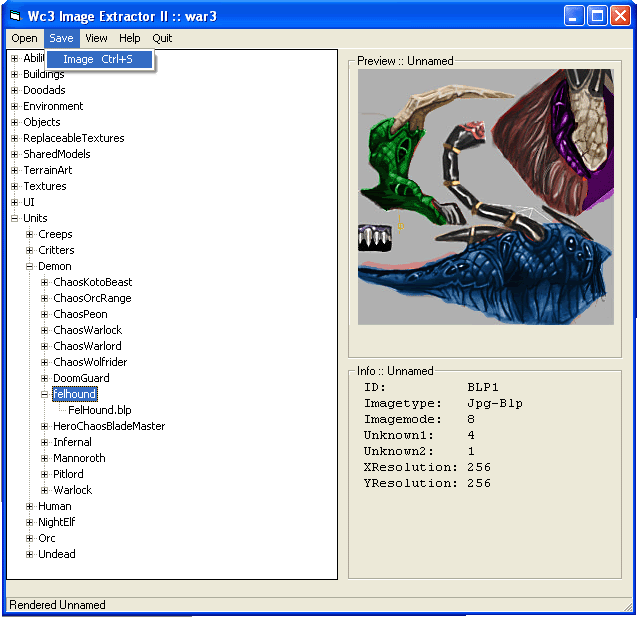Image resolution: width=638 pixels, height=618 pixels.
Task: Expand the NightElf folder
Action: click(29, 522)
